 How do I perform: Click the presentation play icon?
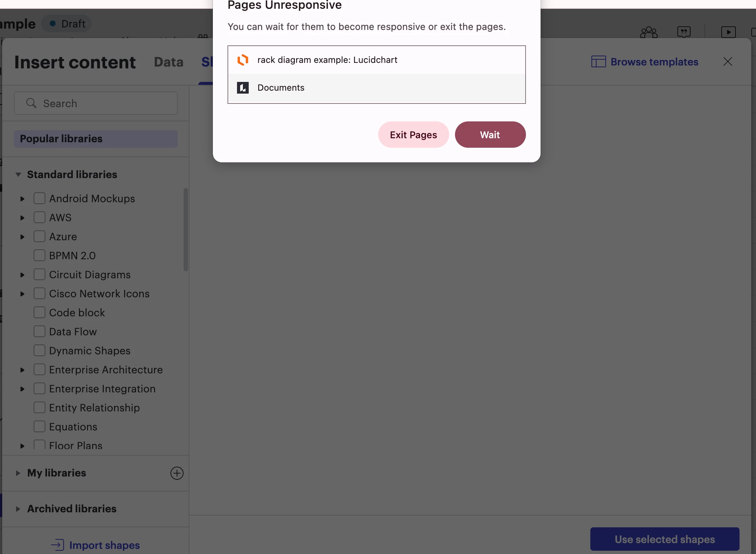tap(728, 32)
